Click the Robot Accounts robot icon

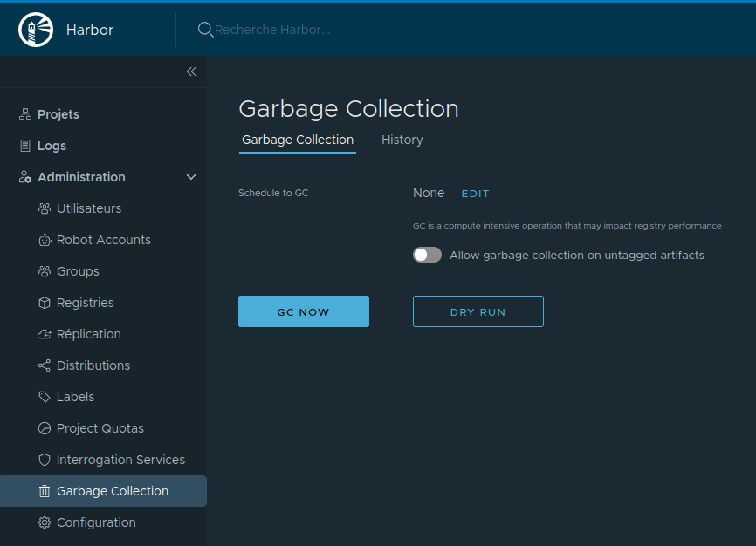pyautogui.click(x=45, y=240)
